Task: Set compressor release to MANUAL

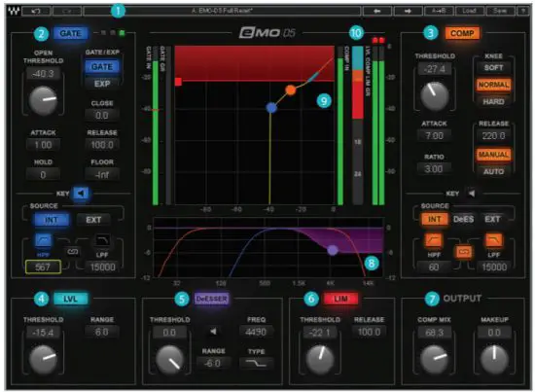Action: tap(493, 155)
